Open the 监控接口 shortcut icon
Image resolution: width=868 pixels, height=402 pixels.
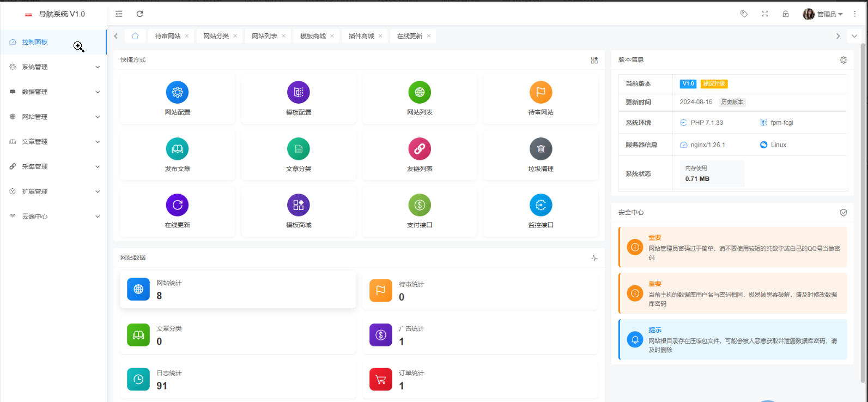pyautogui.click(x=541, y=205)
